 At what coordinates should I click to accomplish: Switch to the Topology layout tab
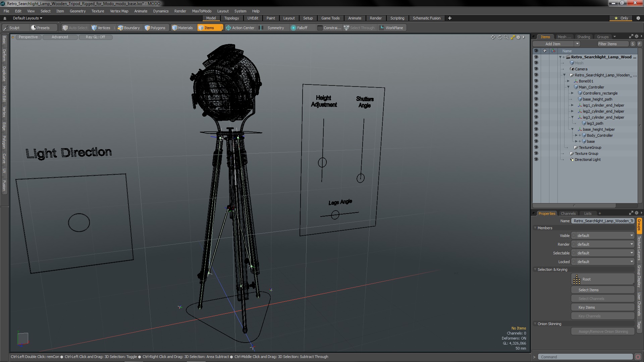(231, 18)
